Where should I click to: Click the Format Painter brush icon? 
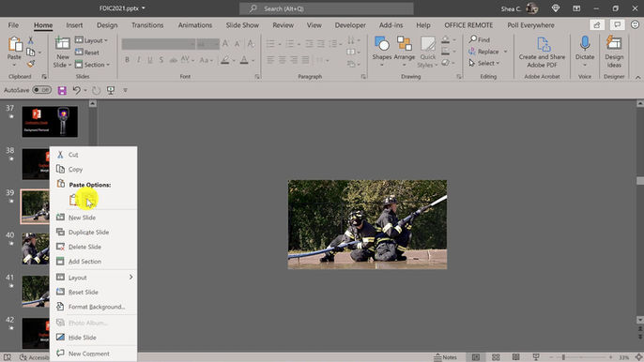[30, 64]
